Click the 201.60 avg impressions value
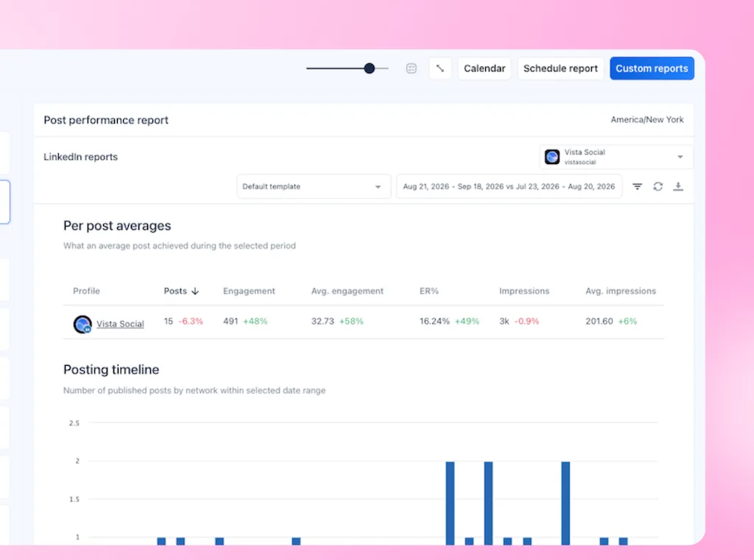 point(599,321)
